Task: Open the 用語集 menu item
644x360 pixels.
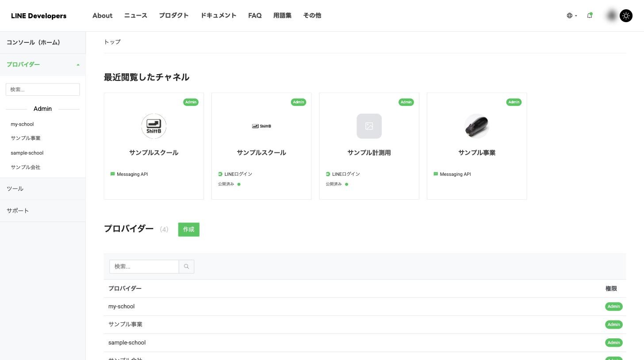Action: [282, 15]
